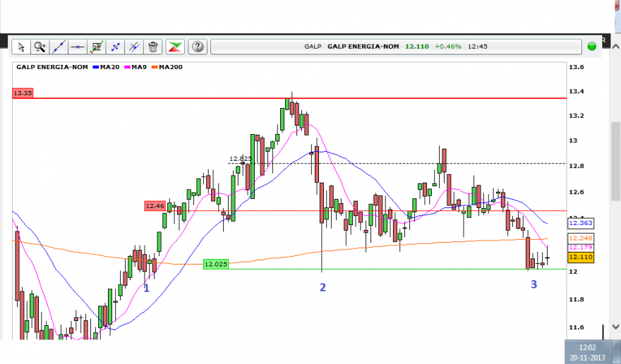Select the arrow pointer tool
Viewport: 621px width, 364px height.
pos(21,47)
